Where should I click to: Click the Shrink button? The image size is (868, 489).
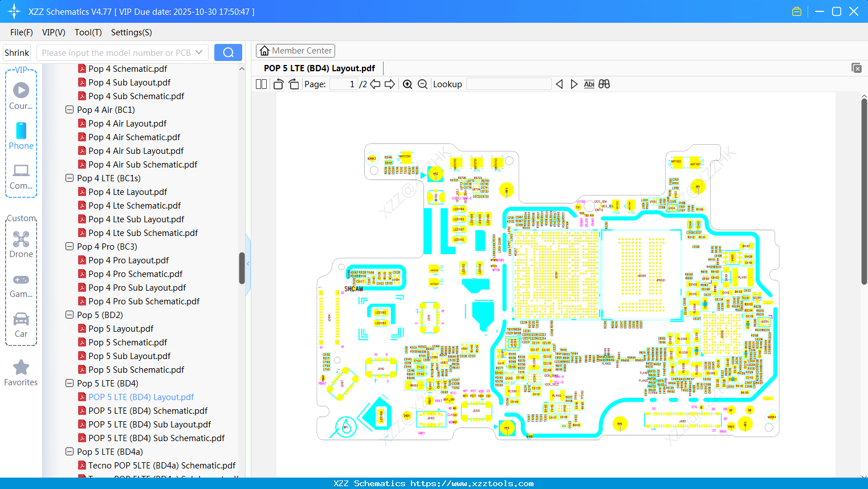pyautogui.click(x=16, y=52)
